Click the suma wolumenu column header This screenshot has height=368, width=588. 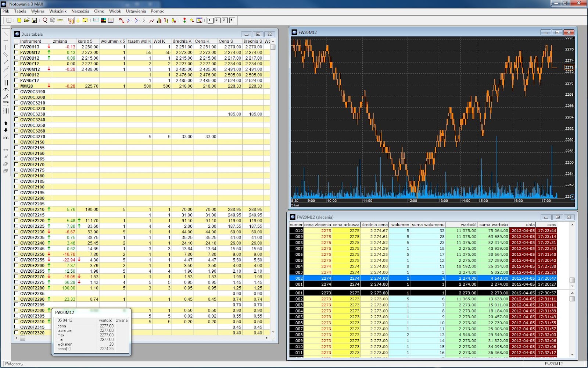(428, 224)
